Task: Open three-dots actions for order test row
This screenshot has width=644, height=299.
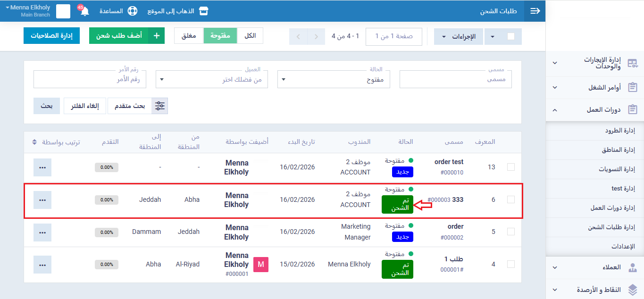Action: click(42, 167)
